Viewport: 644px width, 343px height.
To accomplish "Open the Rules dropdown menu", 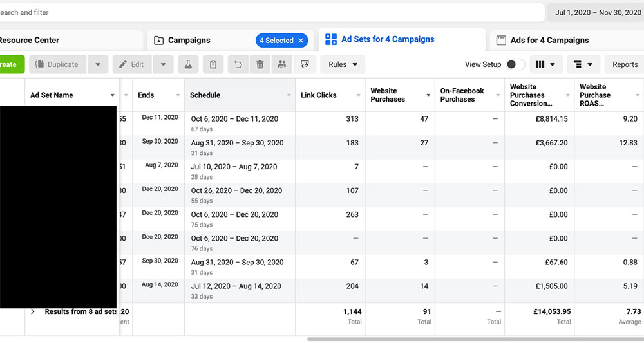I will (x=343, y=64).
